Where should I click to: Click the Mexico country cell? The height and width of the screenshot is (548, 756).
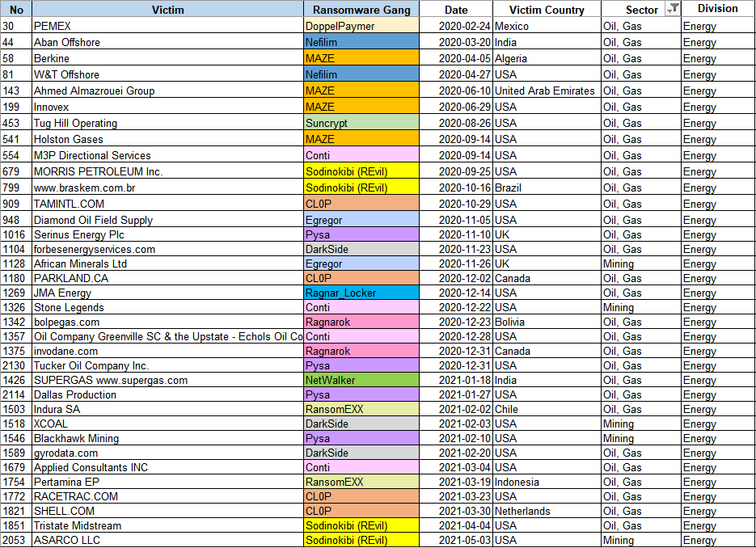point(547,26)
